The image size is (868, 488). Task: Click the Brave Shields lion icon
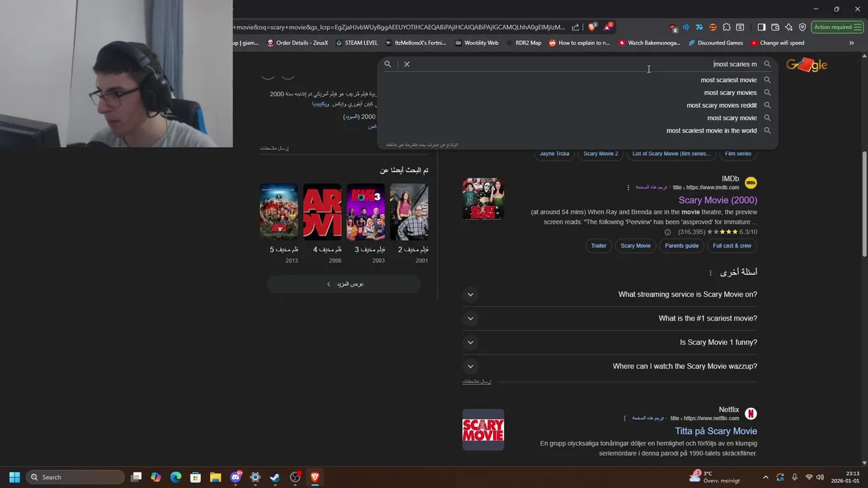point(592,27)
